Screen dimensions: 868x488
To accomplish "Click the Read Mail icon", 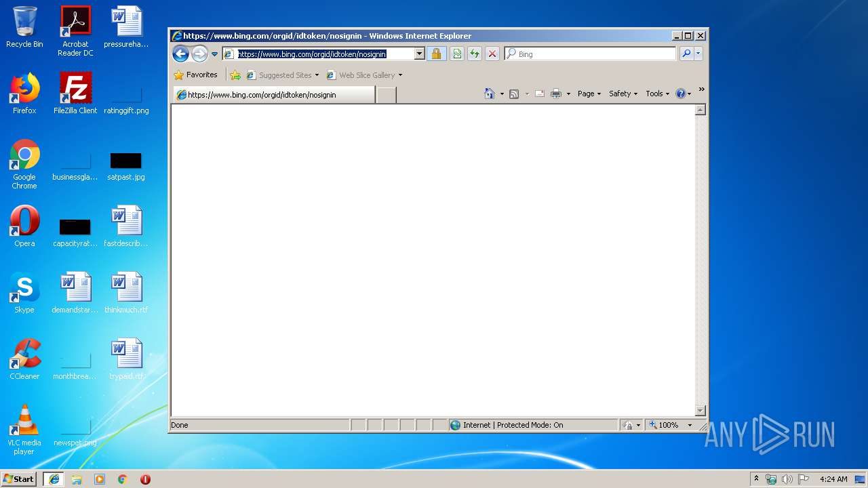I will pyautogui.click(x=540, y=94).
